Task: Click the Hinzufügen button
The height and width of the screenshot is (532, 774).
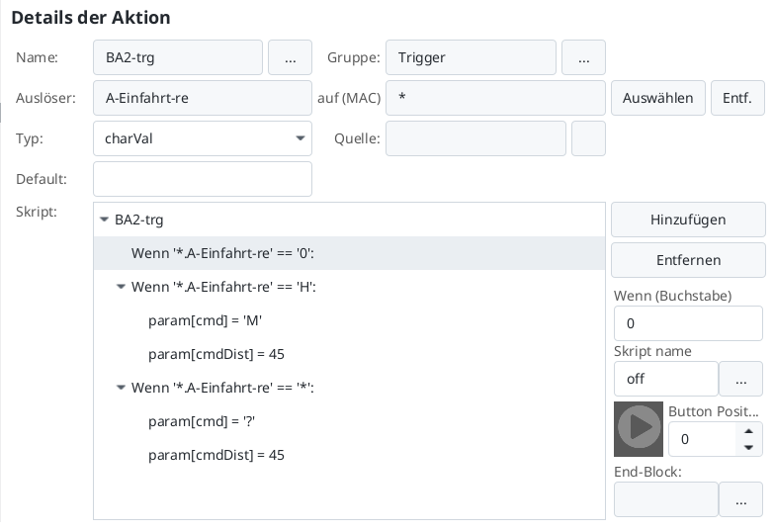Action: (x=688, y=220)
